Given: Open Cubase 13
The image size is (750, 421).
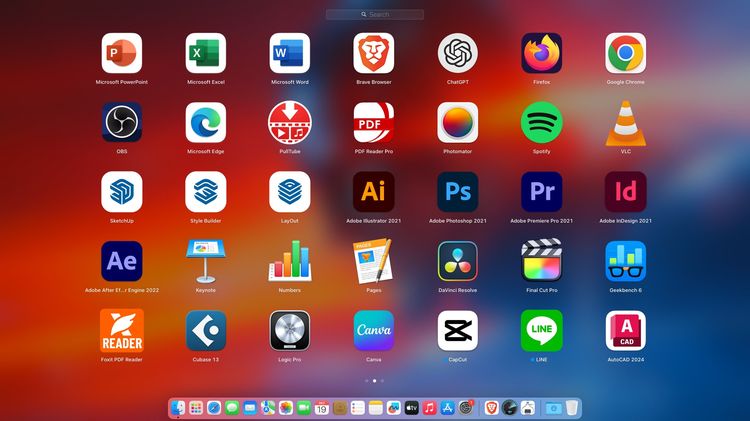Looking at the screenshot, I should coord(205,330).
